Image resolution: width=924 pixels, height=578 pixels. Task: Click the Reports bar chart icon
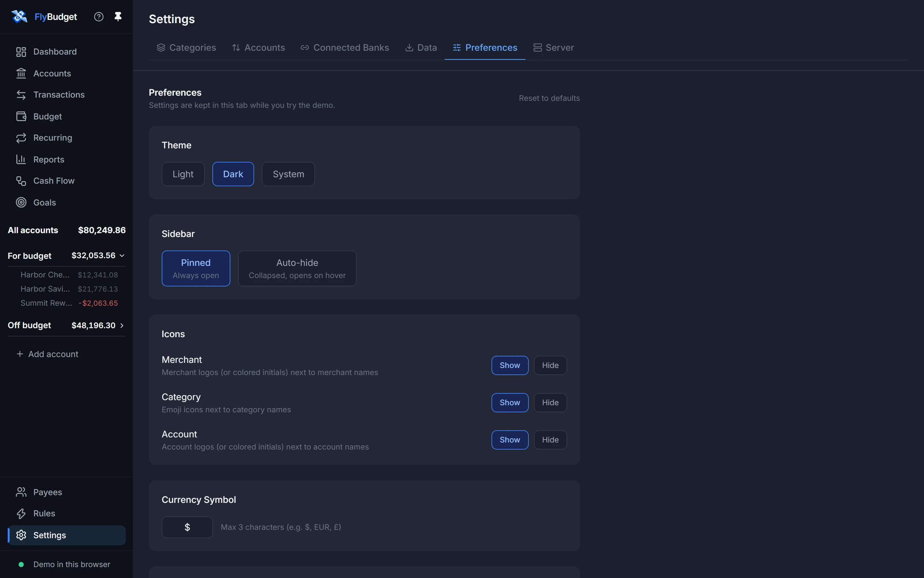tap(21, 159)
